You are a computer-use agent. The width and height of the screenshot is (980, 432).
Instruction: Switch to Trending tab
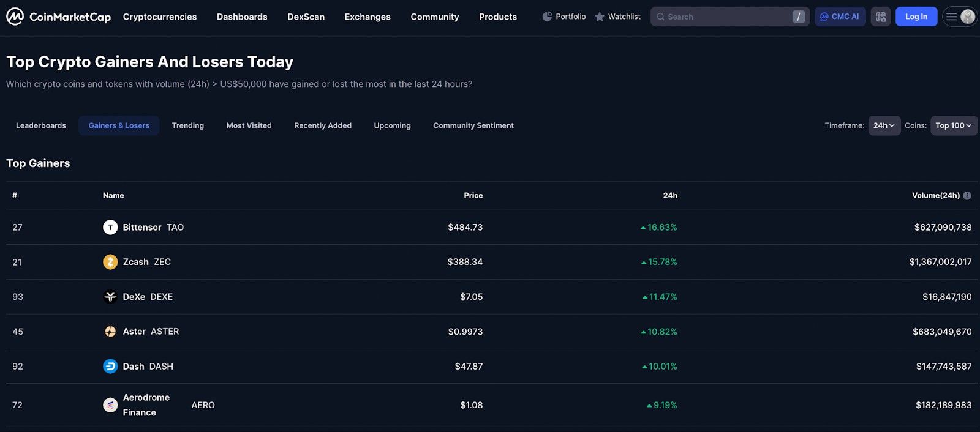[x=188, y=125]
